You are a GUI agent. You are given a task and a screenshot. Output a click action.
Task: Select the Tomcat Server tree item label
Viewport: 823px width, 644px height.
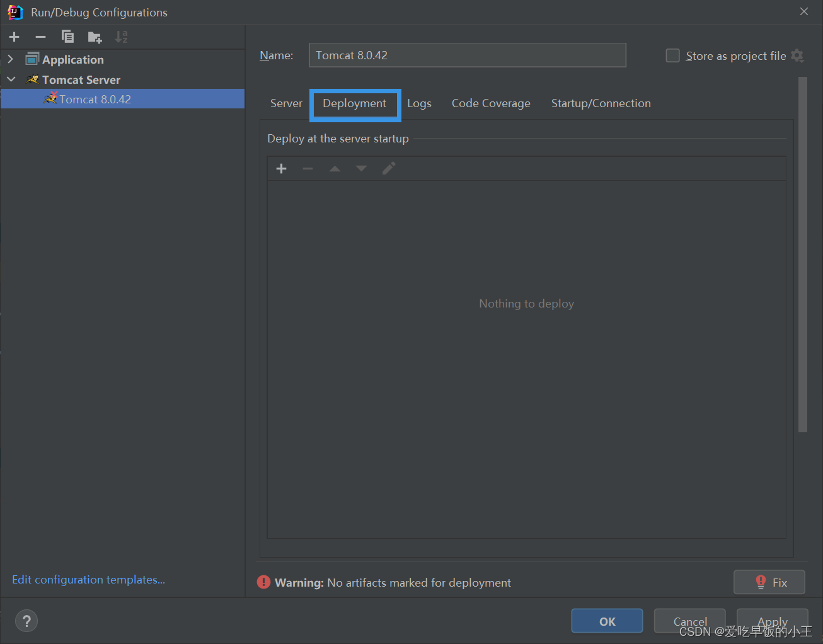click(81, 80)
